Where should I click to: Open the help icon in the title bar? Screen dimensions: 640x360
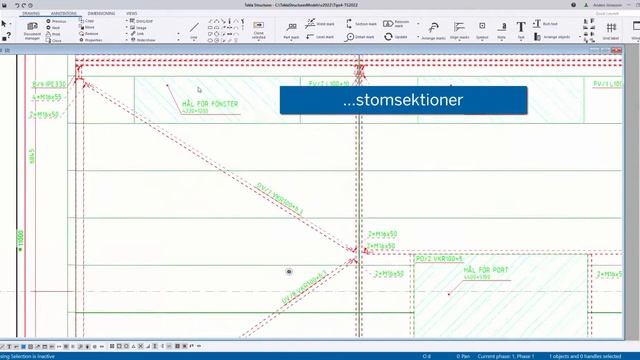point(573,5)
